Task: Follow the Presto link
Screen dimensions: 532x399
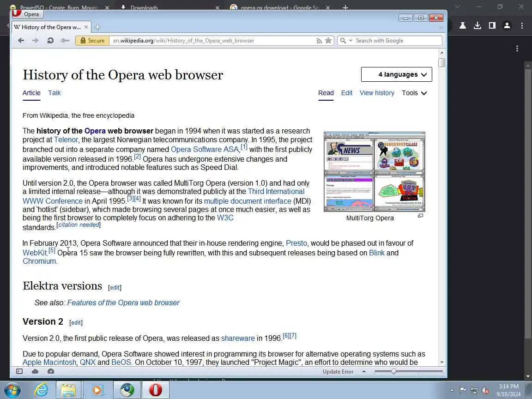Action: pos(297,243)
